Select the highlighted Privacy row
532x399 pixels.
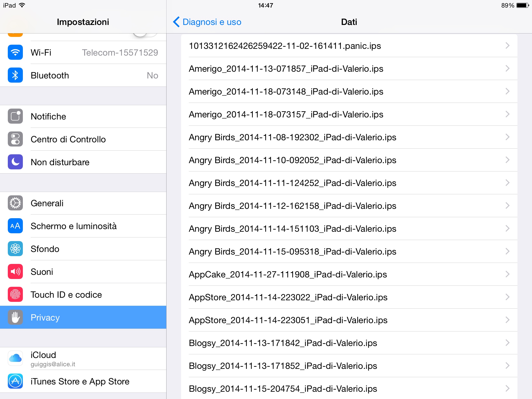tap(83, 317)
